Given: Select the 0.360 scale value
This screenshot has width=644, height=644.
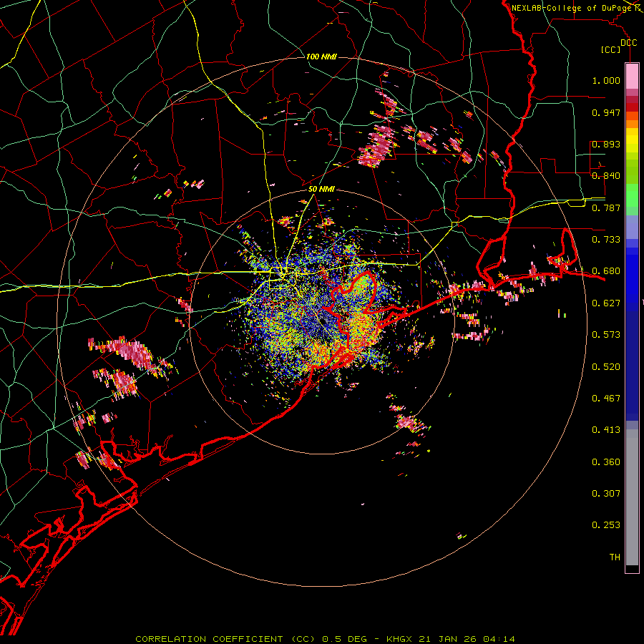Looking at the screenshot, I should tap(606, 462).
